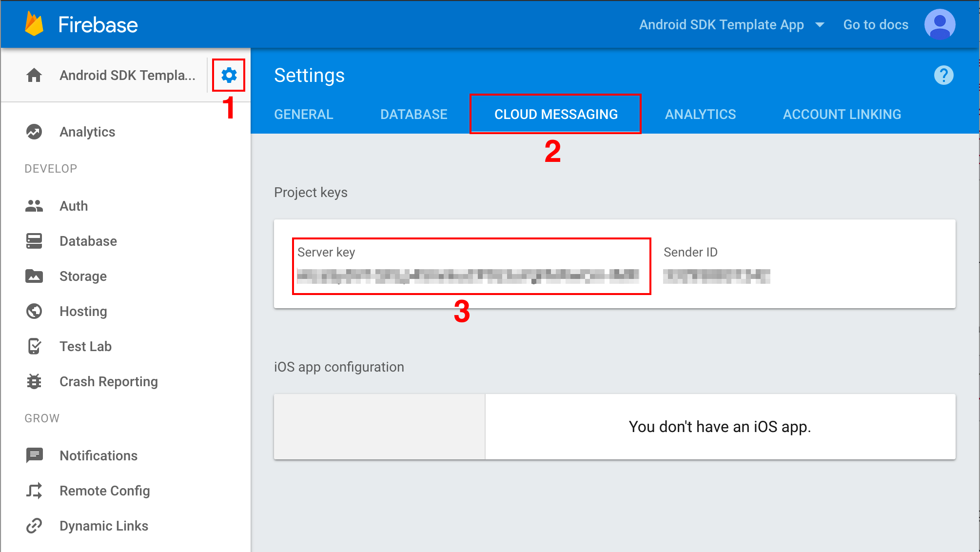Open Test Lab from sidebar
This screenshot has height=552, width=980.
[x=34, y=346]
